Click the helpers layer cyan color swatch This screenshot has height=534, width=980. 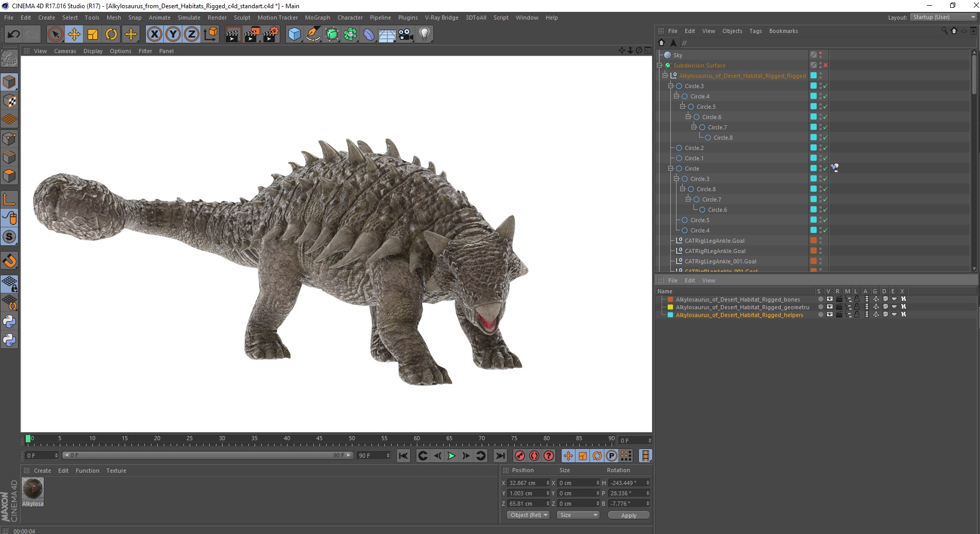(x=670, y=315)
